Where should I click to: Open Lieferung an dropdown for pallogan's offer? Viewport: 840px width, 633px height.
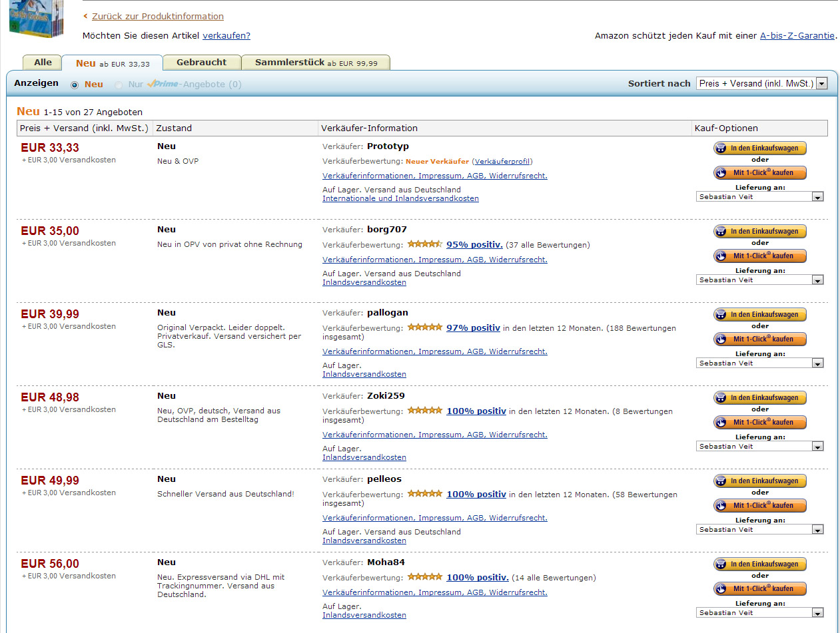tap(759, 363)
